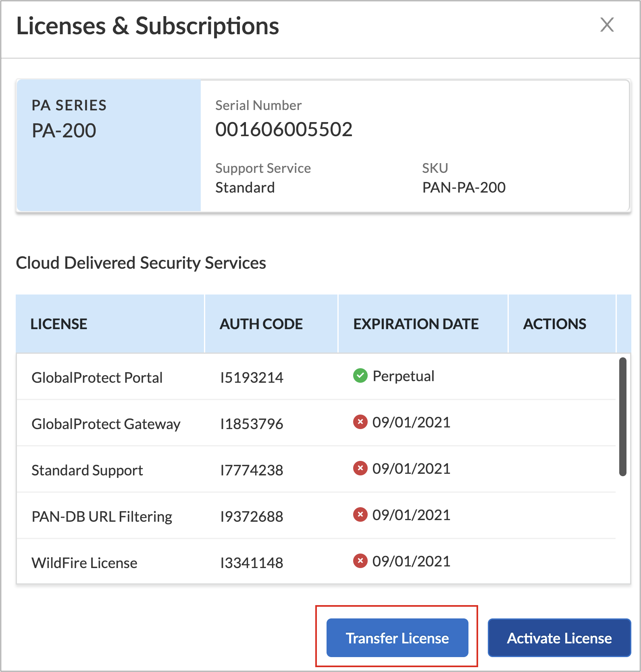641x672 pixels.
Task: Click red expired icon for GlobalProtect Gateway
Action: (x=360, y=422)
